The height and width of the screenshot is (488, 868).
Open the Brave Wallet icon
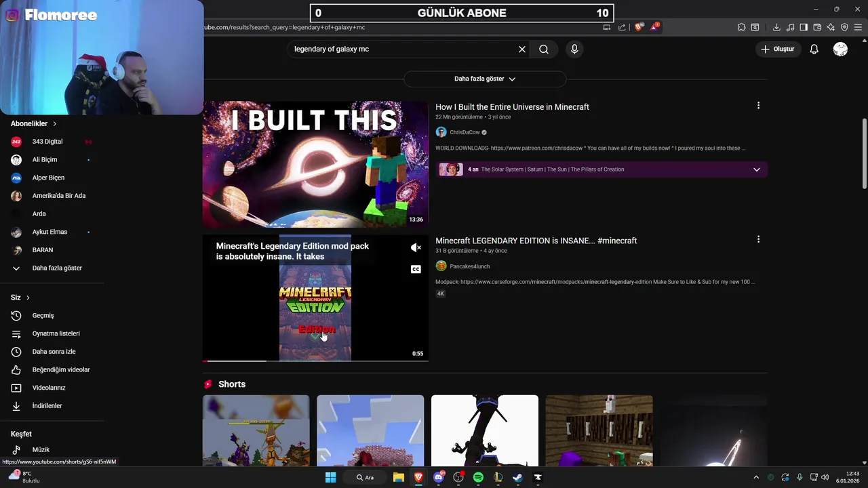(817, 27)
